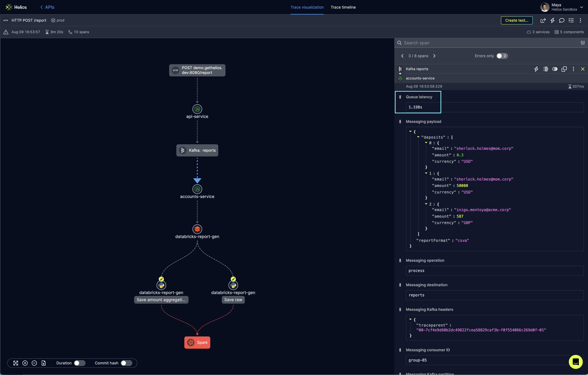The width and height of the screenshot is (588, 375).
Task: Open the chat support bubble
Action: (575, 362)
